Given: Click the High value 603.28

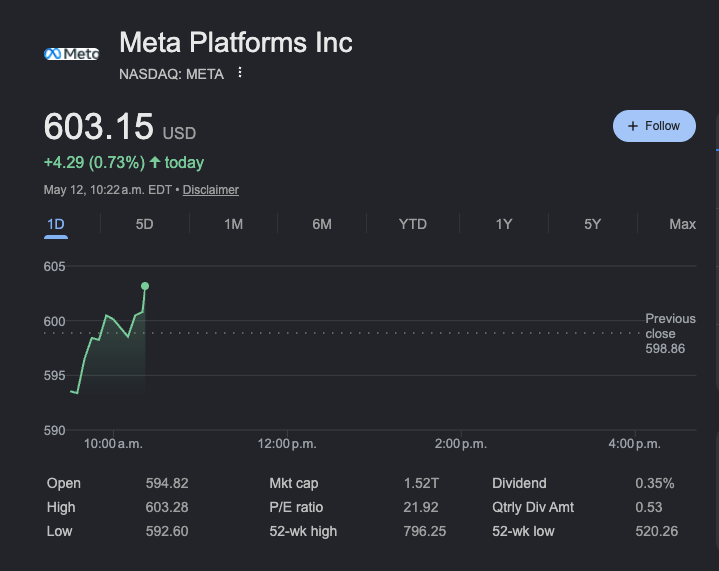Looking at the screenshot, I should coord(167,507).
